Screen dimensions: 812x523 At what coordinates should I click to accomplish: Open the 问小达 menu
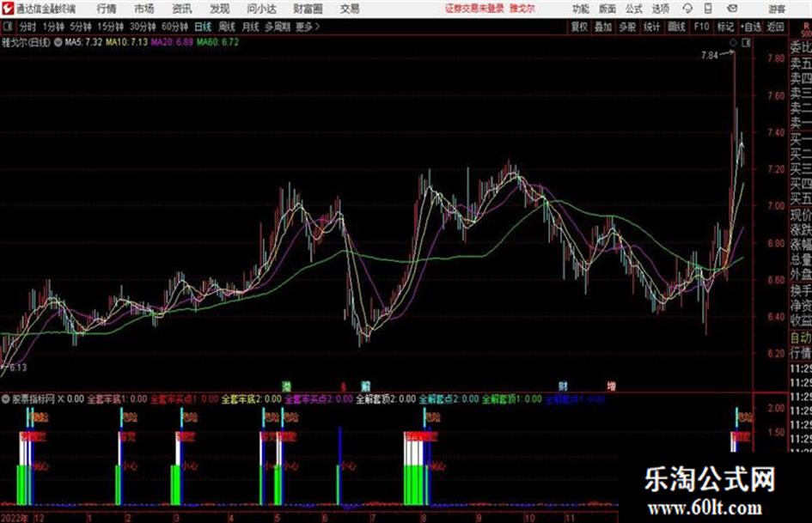click(261, 9)
